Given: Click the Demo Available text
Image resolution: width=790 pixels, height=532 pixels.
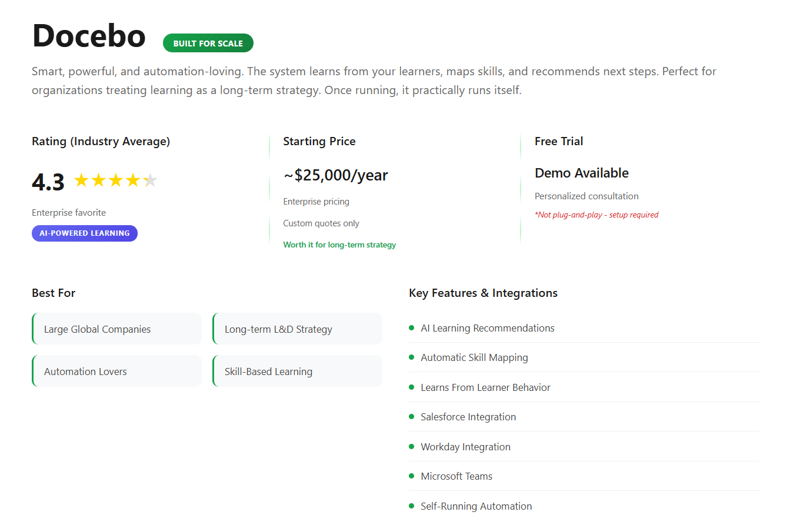Looking at the screenshot, I should pos(582,173).
